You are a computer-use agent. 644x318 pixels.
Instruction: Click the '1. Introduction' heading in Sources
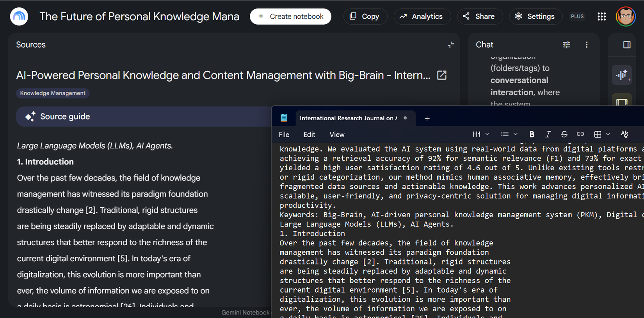point(45,162)
